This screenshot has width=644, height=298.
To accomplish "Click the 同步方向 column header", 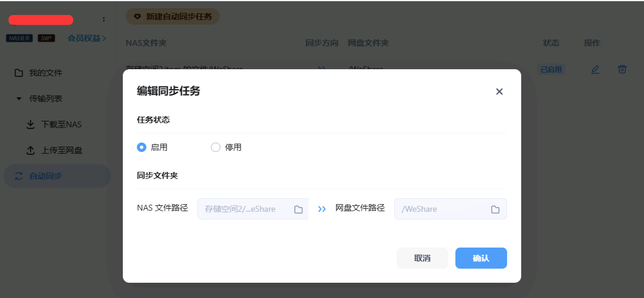I will pyautogui.click(x=322, y=43).
